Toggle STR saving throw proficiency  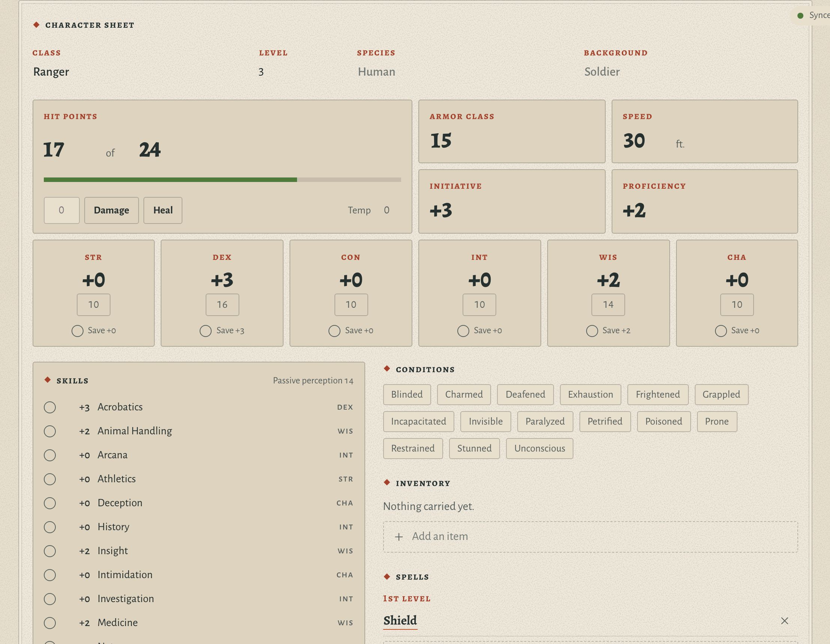[x=77, y=331]
